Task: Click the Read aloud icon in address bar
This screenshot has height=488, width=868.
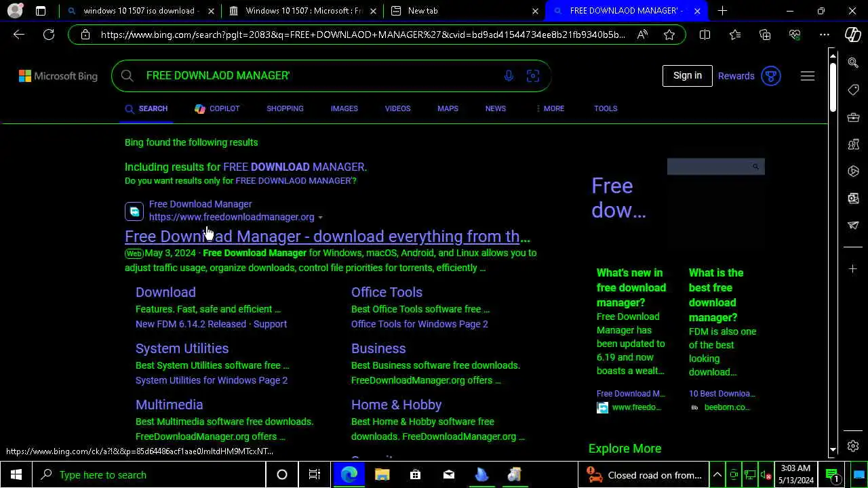Action: 642,35
